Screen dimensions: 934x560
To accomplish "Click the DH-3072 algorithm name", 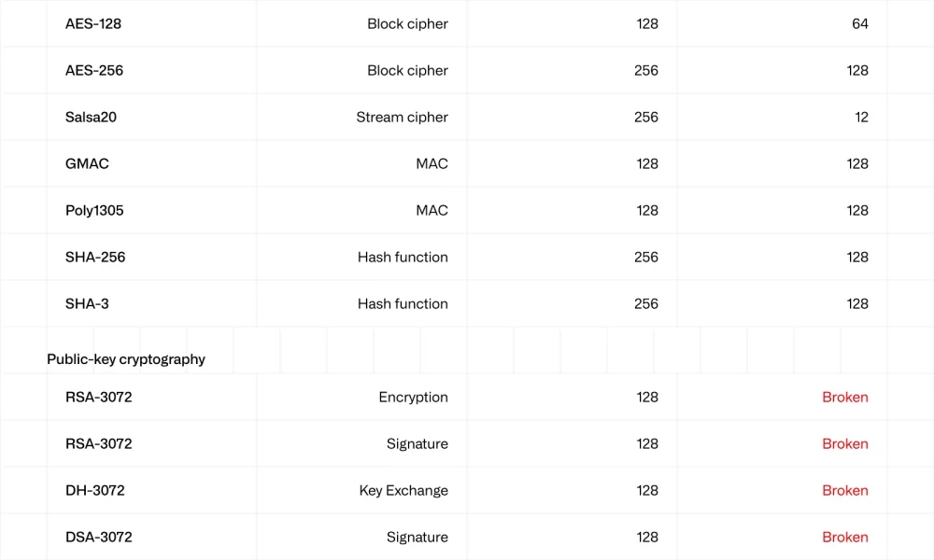I will [x=94, y=491].
